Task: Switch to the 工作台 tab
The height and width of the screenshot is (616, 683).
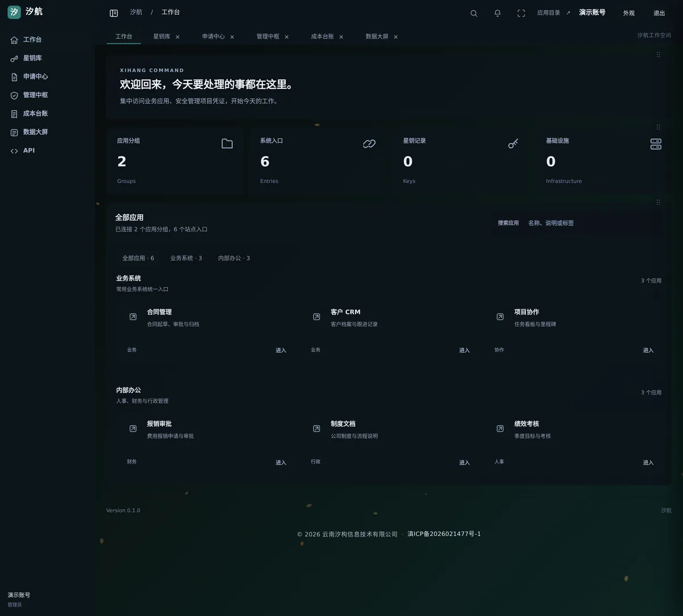Action: [x=124, y=36]
